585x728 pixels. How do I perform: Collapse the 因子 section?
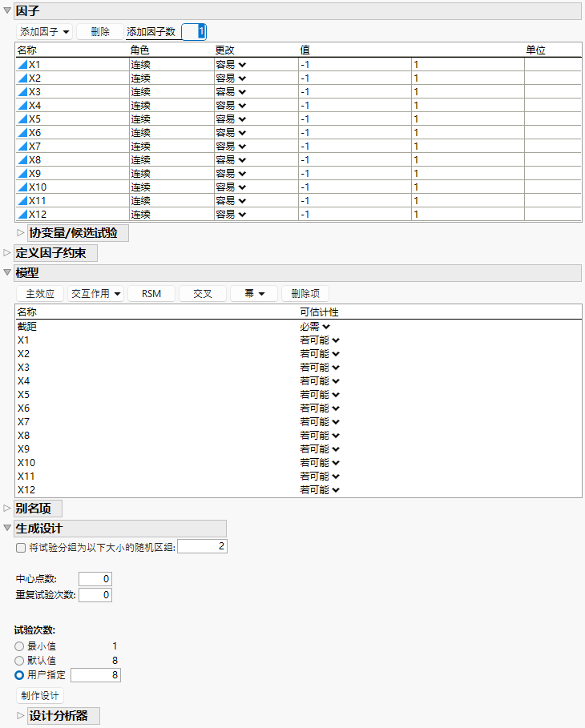coord(7,10)
